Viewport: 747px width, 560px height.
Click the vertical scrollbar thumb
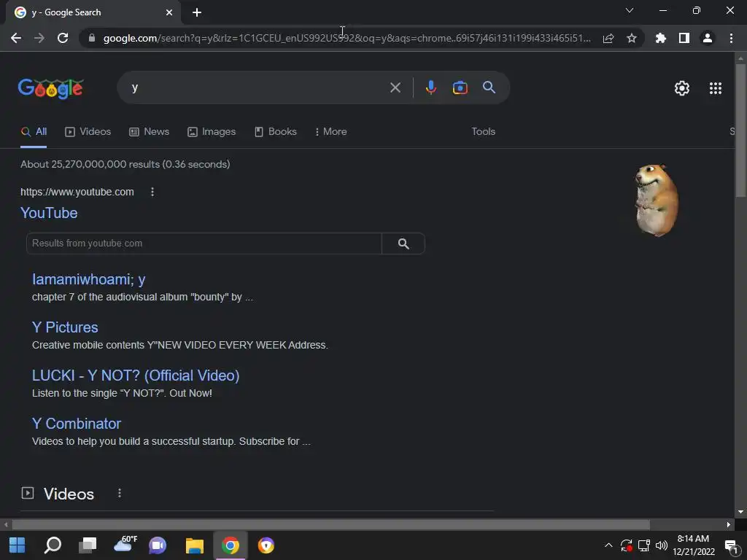(x=740, y=130)
